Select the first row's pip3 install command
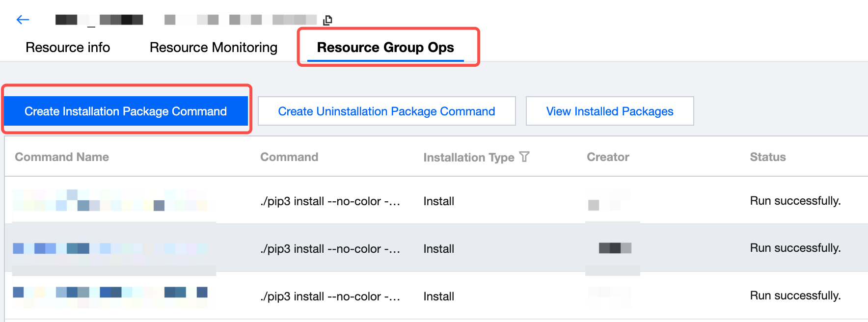Viewport: 868px width, 322px height. click(330, 201)
